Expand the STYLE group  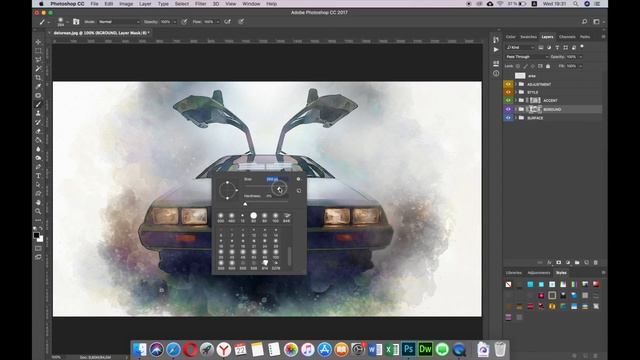(516, 92)
